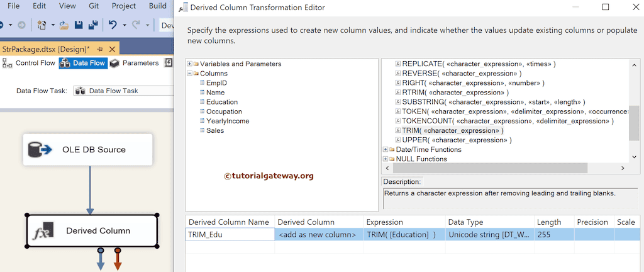Viewport: 644px width, 272px height.
Task: Click the horizontal scroll-right arrow
Action: 623,168
